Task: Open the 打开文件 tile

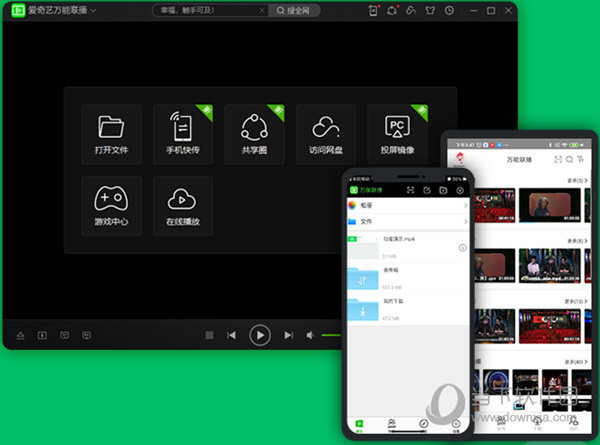Action: click(x=111, y=134)
